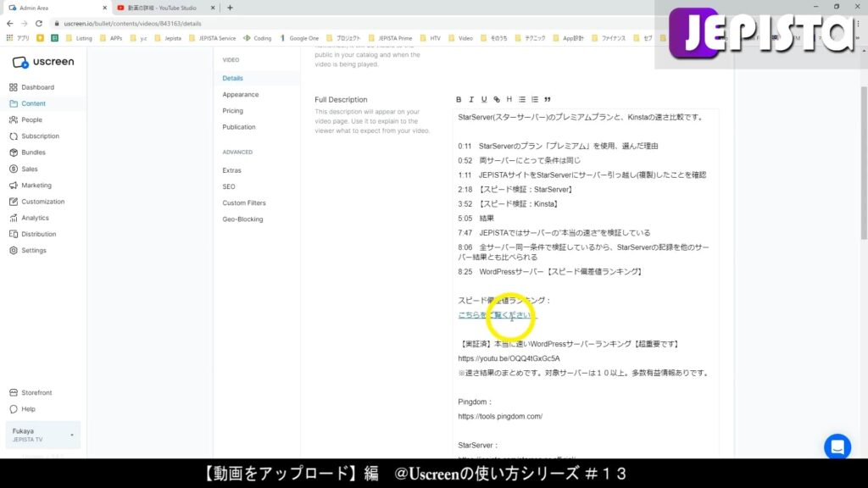
Task: Insert a blockquote in the editor
Action: click(548, 100)
